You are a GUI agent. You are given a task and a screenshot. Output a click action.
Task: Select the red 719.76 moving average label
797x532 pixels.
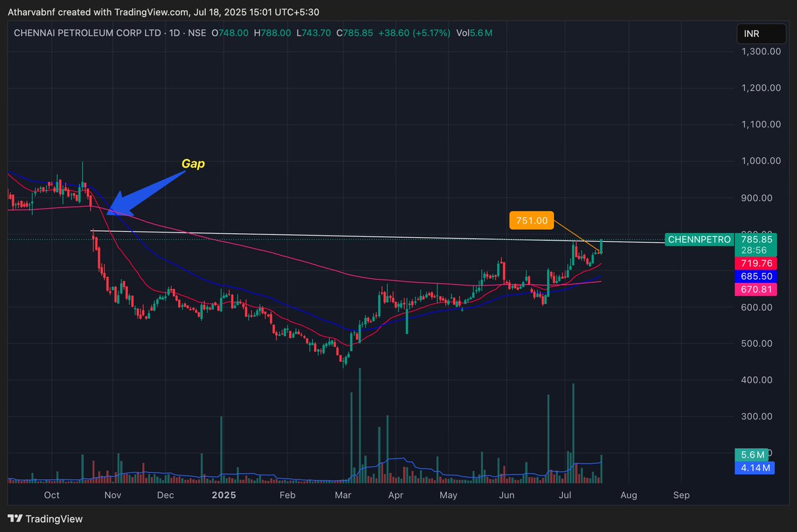point(757,264)
